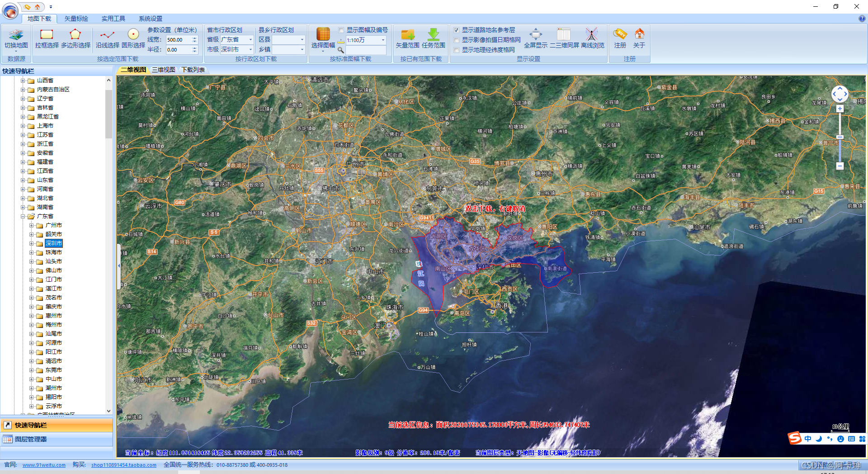
Task: Select 深圳市 in navigation tree
Action: coord(53,243)
